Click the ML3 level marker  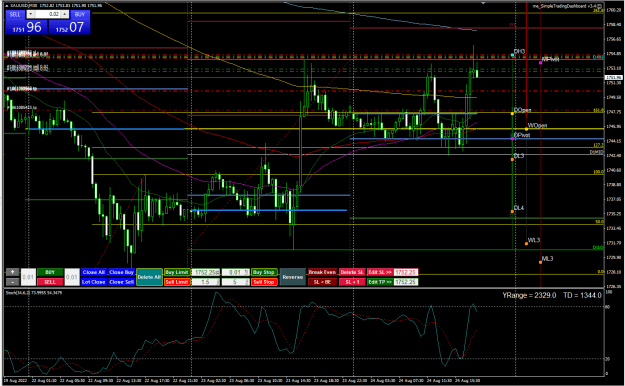[x=547, y=259]
